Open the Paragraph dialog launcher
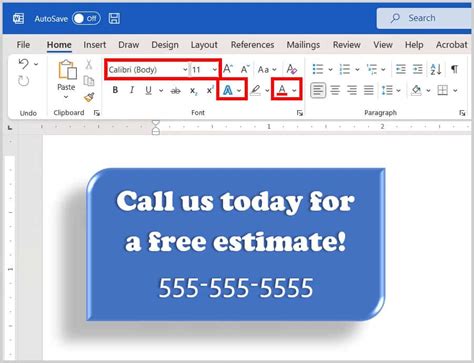This screenshot has height=363, width=474. (462, 113)
